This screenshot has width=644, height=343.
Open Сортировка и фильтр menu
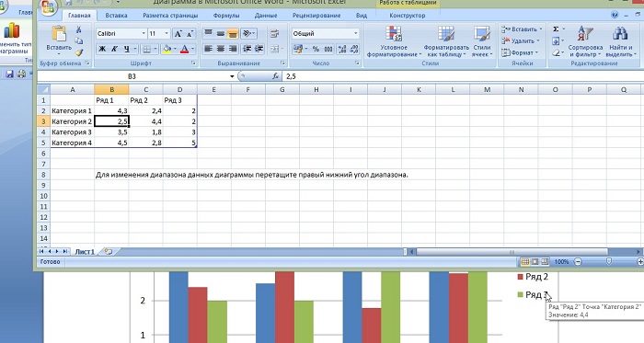[x=585, y=41]
